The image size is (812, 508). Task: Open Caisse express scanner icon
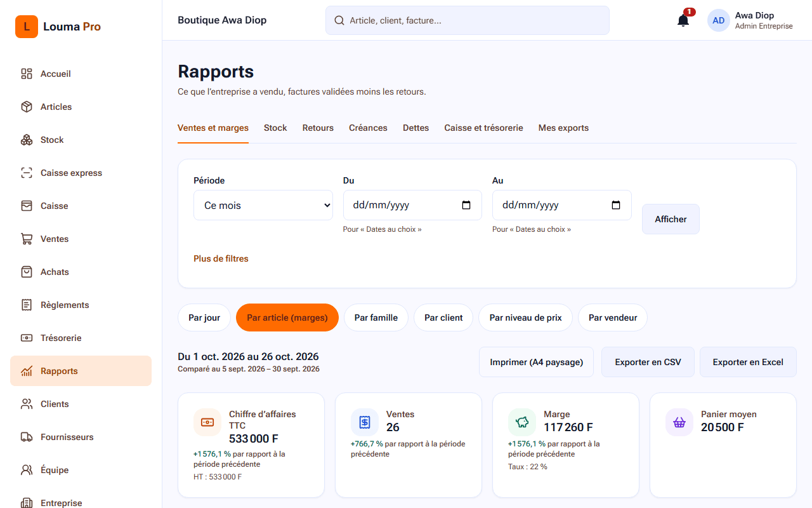(x=27, y=173)
